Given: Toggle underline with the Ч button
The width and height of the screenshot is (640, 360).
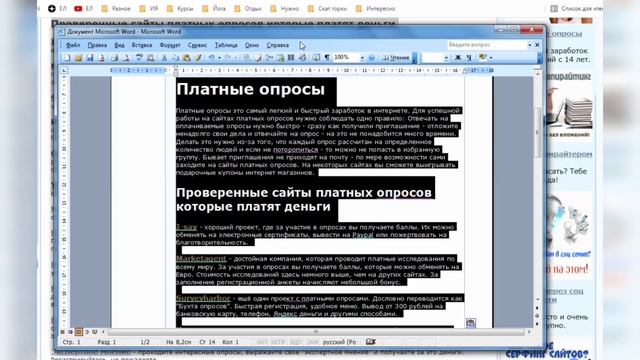Looking at the screenshot, I should click(x=469, y=58).
